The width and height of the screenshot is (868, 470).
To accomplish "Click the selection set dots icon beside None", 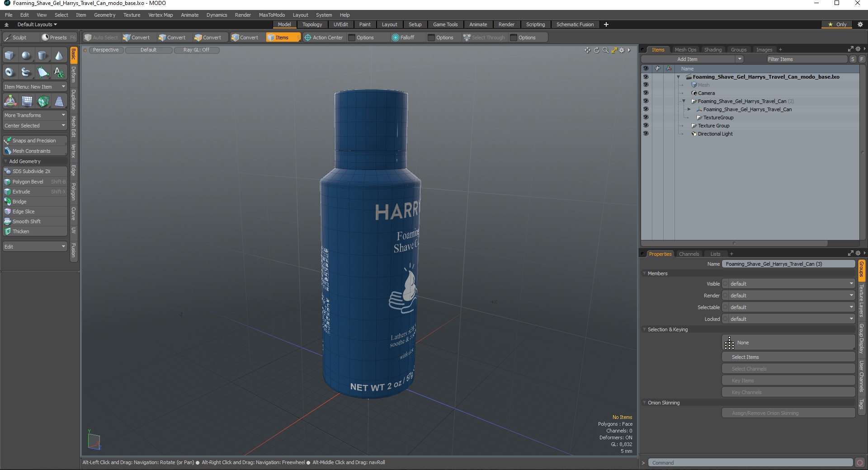I will point(729,343).
